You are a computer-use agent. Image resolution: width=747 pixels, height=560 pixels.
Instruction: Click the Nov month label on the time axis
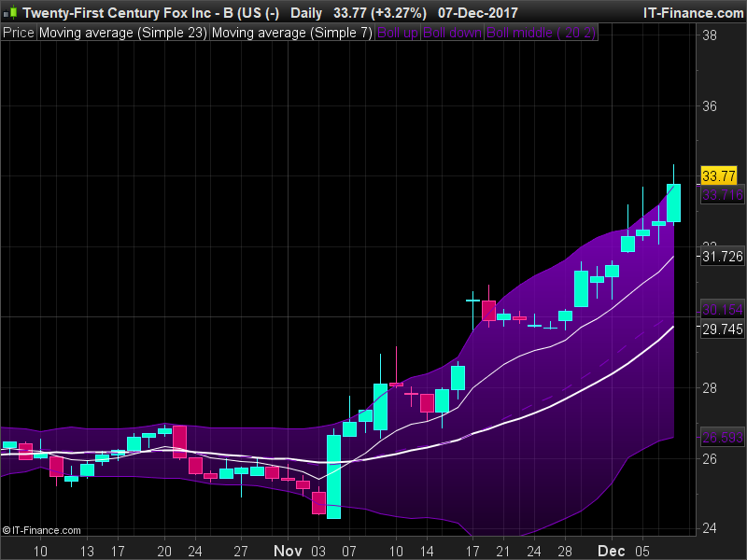pos(288,551)
